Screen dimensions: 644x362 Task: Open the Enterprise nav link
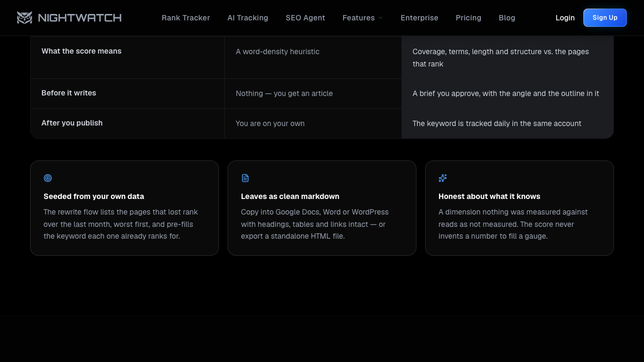(419, 18)
